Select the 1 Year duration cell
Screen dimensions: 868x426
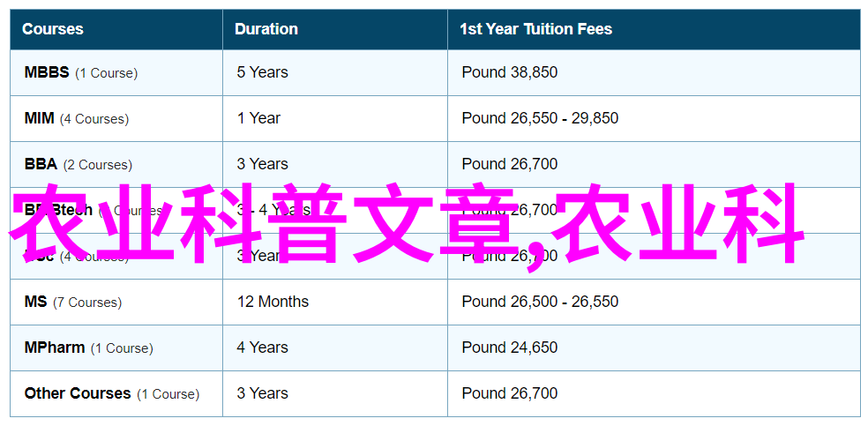click(x=258, y=118)
